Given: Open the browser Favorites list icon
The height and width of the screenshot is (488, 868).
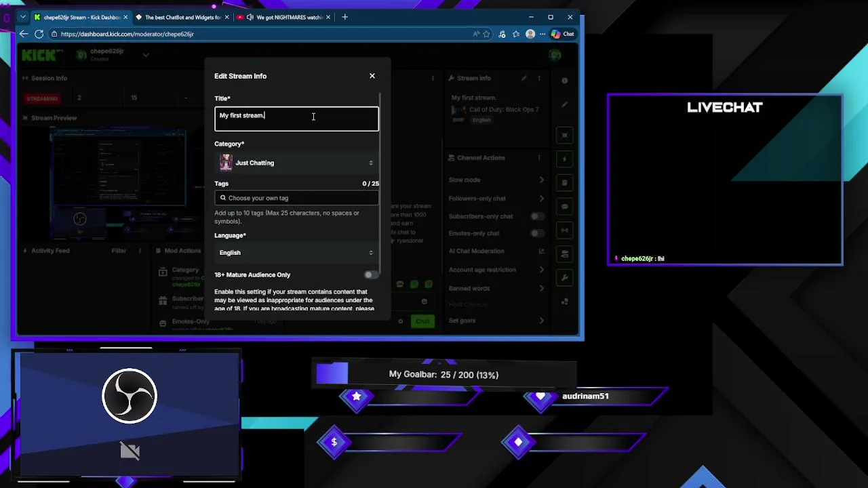Looking at the screenshot, I should point(516,34).
